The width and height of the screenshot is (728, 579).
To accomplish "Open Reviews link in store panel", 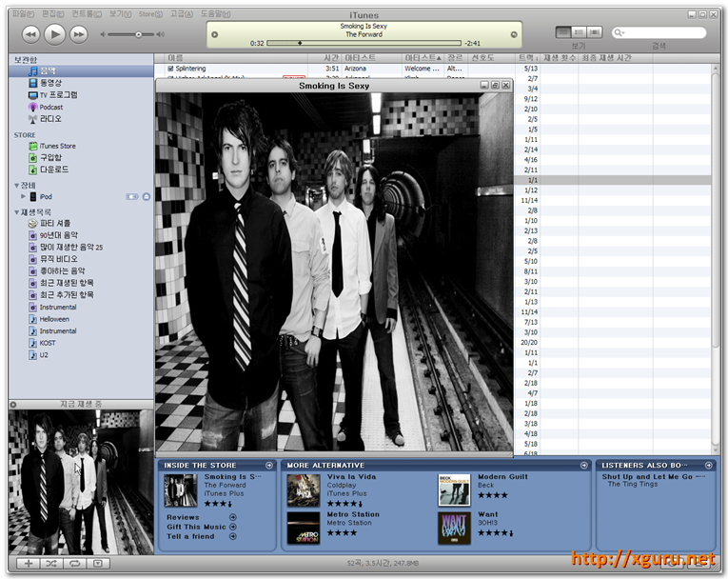I will pyautogui.click(x=183, y=517).
